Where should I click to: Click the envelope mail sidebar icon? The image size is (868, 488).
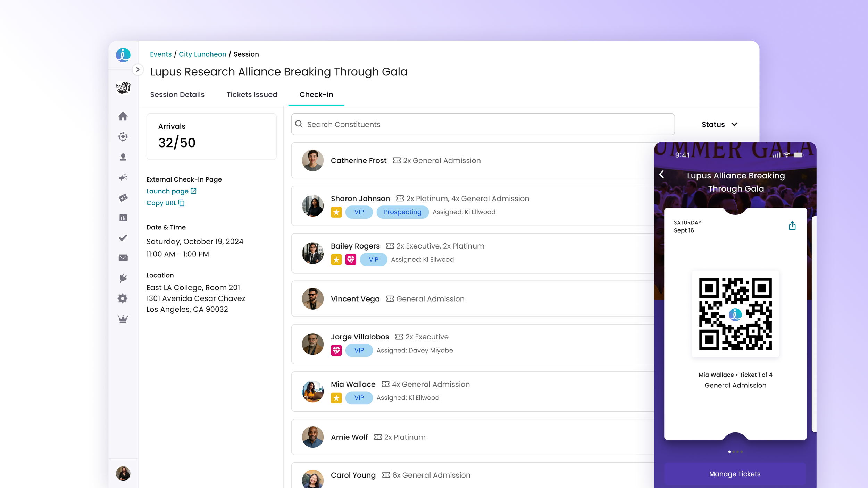pos(123,258)
